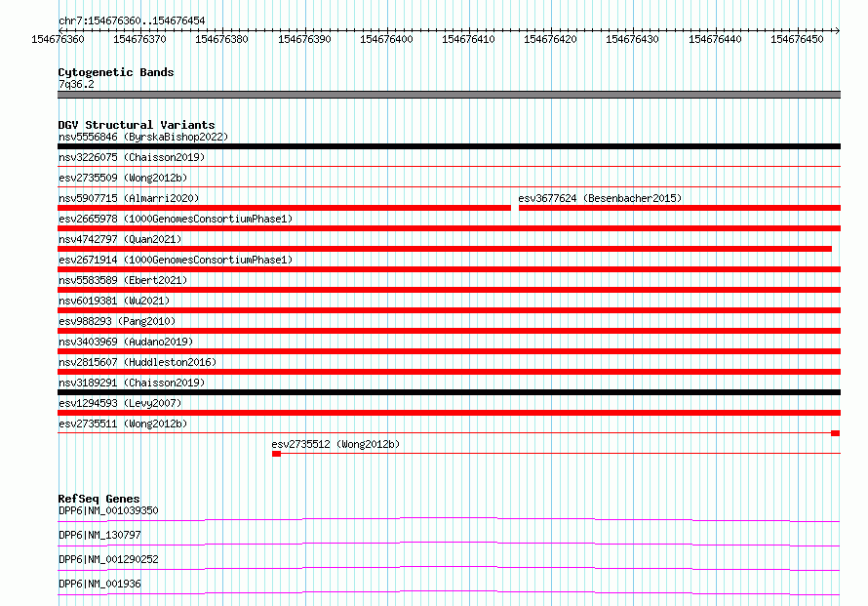Click the red bar of nsv3403969
Screen dimensions: 868x606
(x=449, y=351)
